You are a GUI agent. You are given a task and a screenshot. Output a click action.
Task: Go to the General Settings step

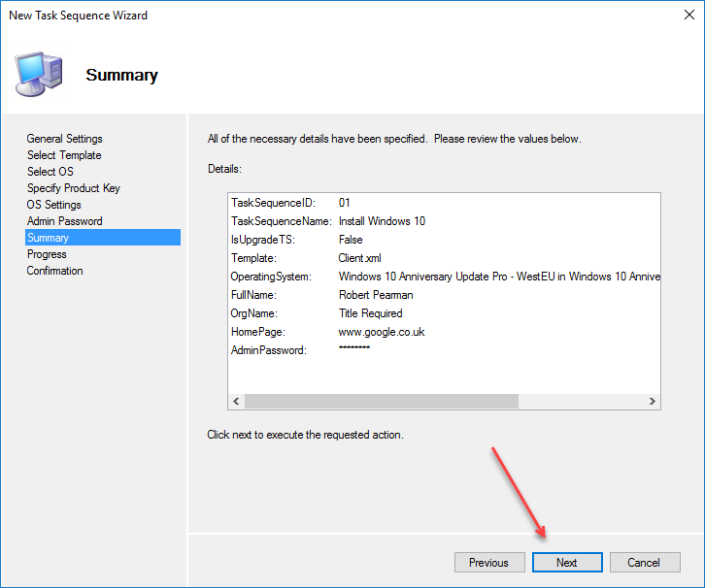(64, 139)
